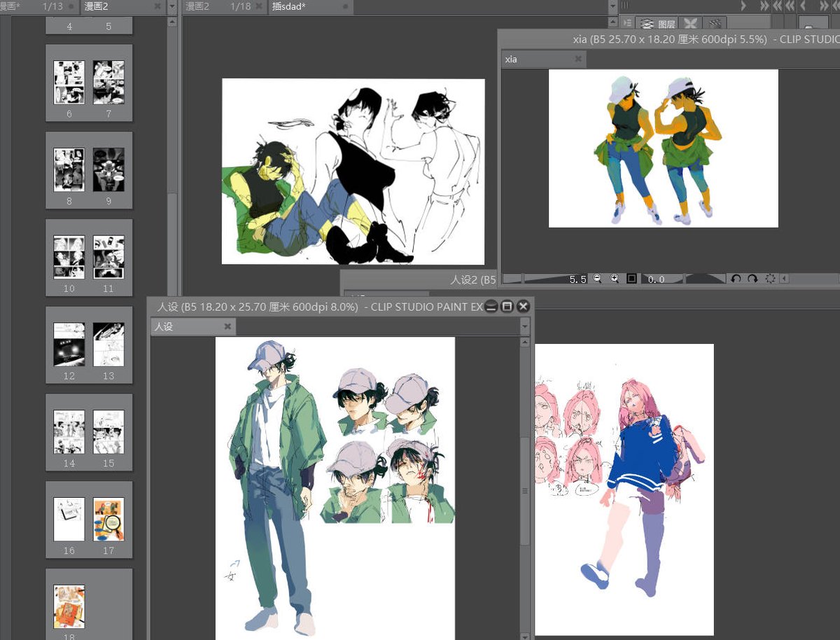Open page 18 thumbnail
Screen dimensions: 840x640
[x=69, y=606]
